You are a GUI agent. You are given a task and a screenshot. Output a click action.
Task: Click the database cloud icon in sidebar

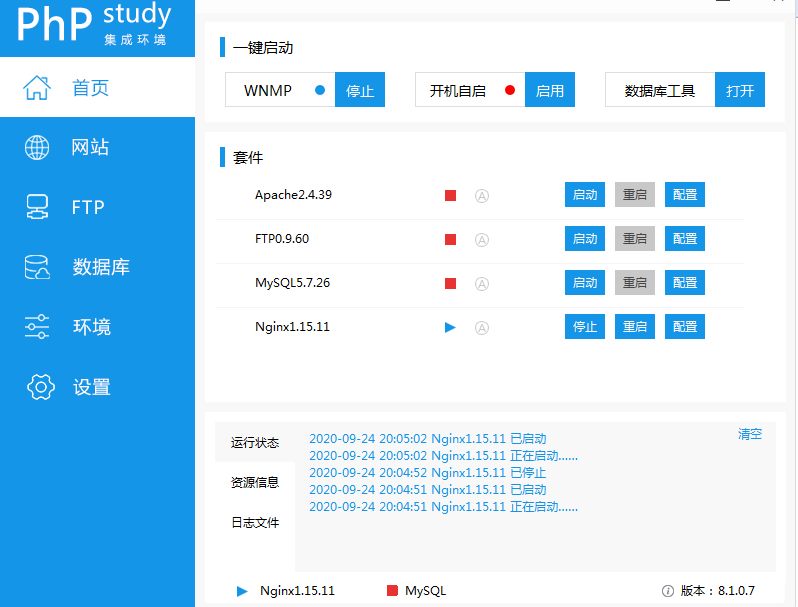click(x=37, y=268)
